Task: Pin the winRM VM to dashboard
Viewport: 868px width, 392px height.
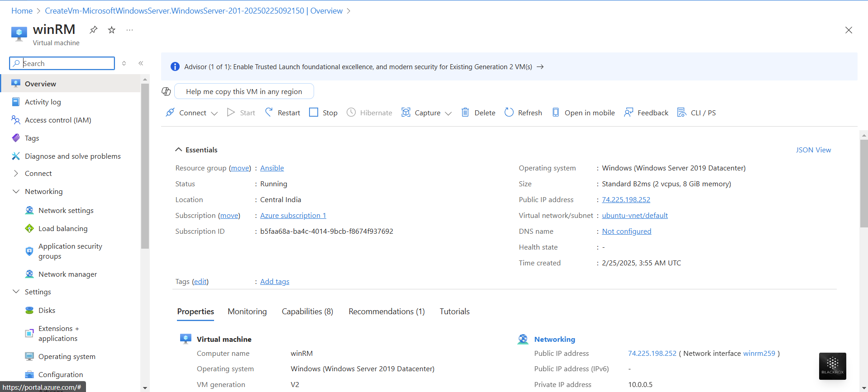Action: tap(93, 30)
